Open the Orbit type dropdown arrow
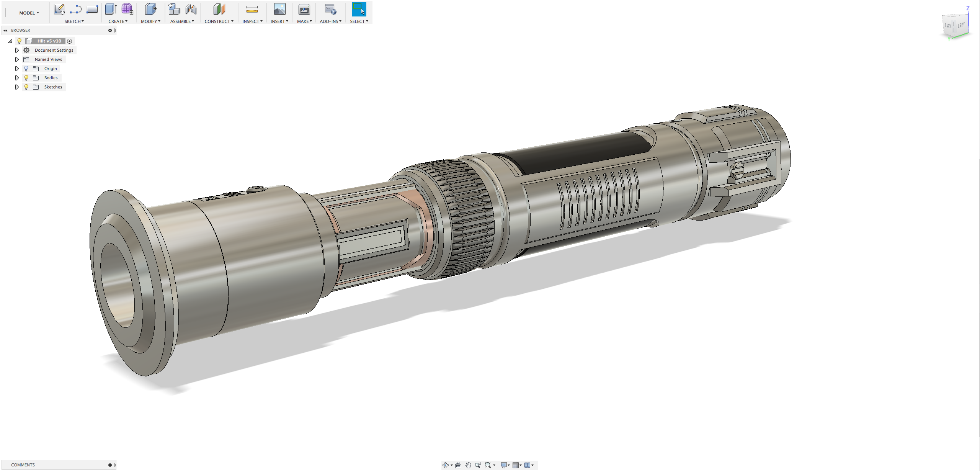Screen dimensions: 980x471 pyautogui.click(x=452, y=466)
